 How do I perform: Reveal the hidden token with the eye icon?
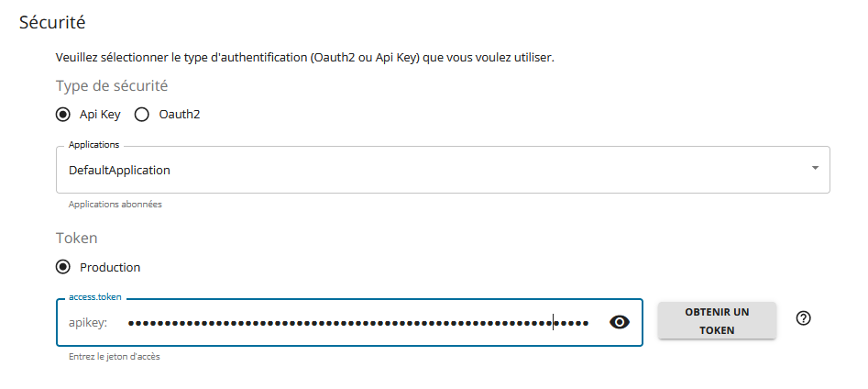tap(620, 322)
